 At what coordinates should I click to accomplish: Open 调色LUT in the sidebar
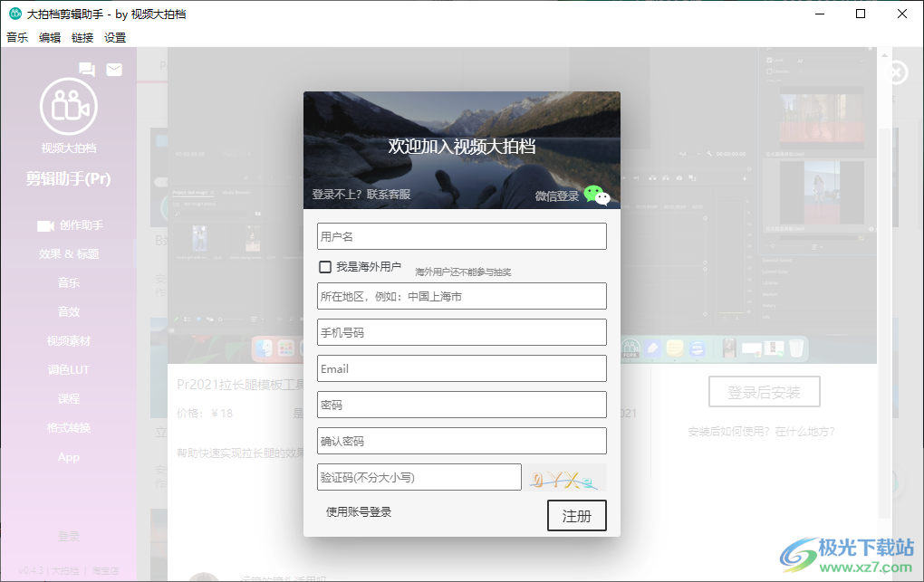click(x=69, y=370)
